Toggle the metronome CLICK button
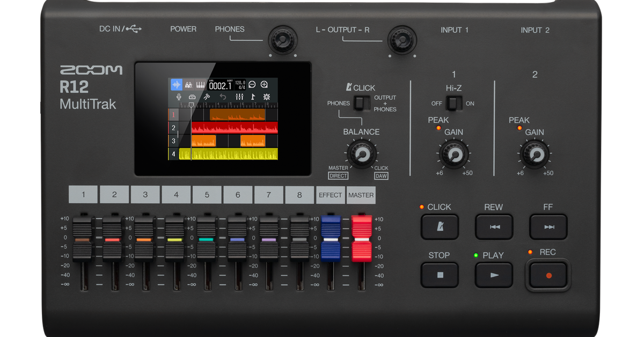The image size is (644, 337). (x=440, y=227)
